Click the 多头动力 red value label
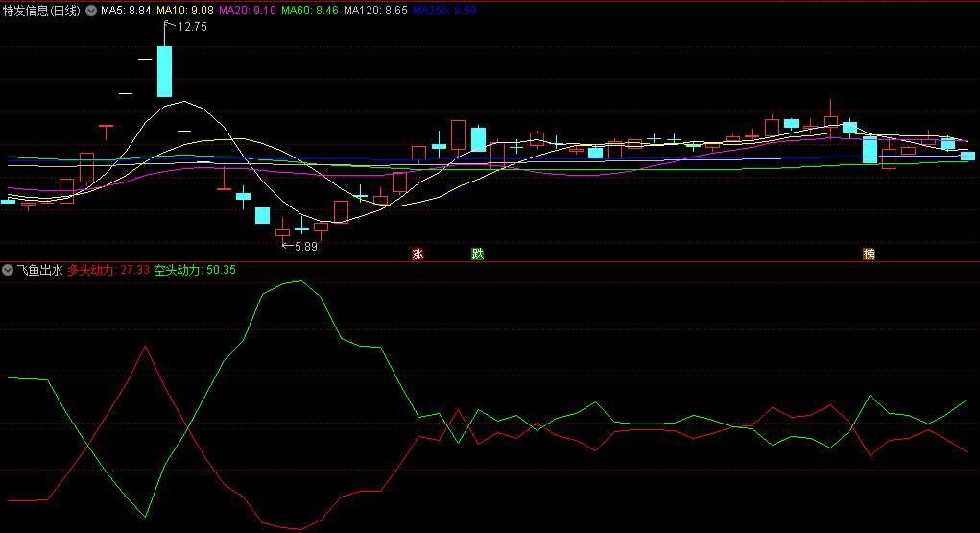Image resolution: width=980 pixels, height=533 pixels. tap(108, 271)
